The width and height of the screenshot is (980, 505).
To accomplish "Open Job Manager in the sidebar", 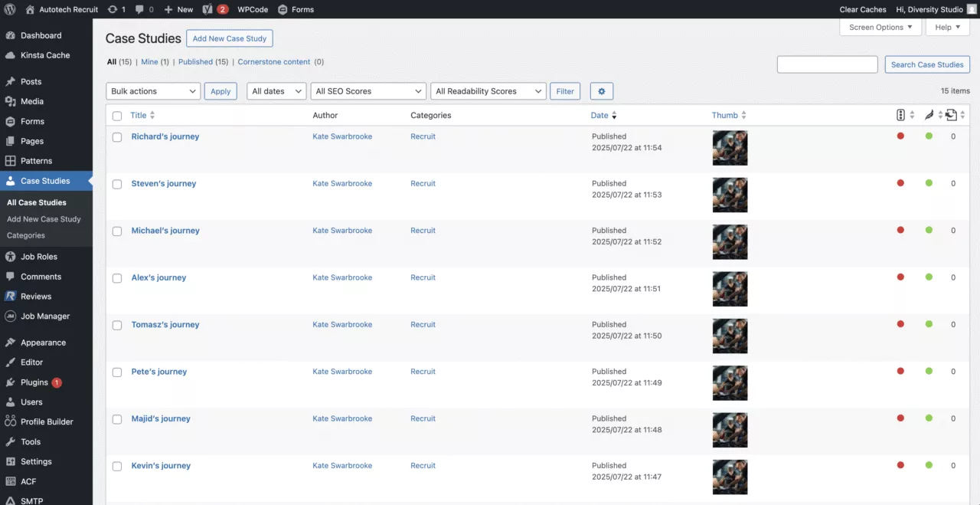I will pyautogui.click(x=44, y=316).
